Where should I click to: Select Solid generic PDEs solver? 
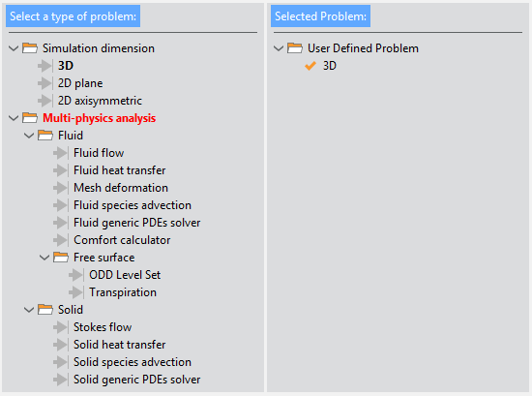click(x=136, y=380)
